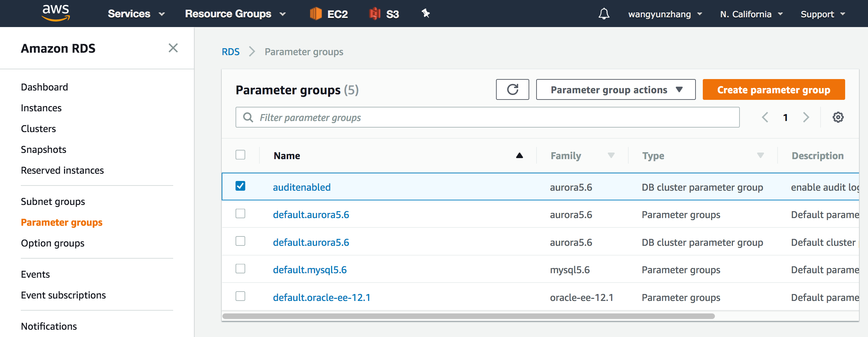Click the Description column header

[818, 156]
